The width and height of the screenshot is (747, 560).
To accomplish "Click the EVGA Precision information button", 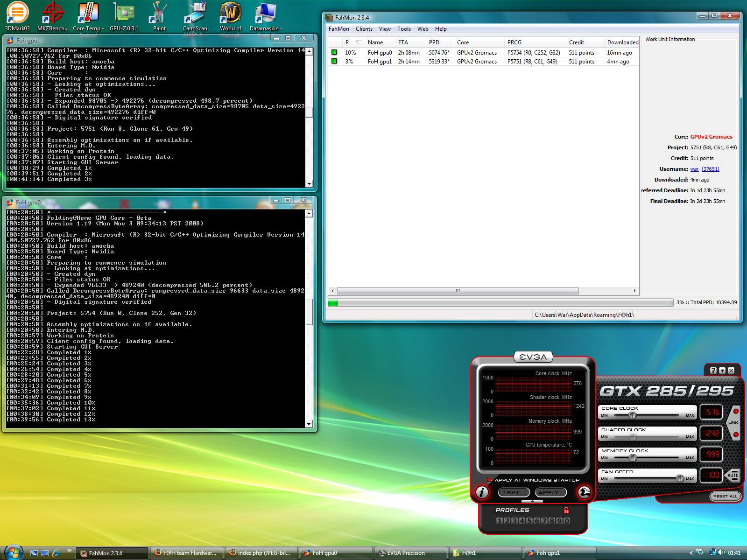I will click(482, 492).
